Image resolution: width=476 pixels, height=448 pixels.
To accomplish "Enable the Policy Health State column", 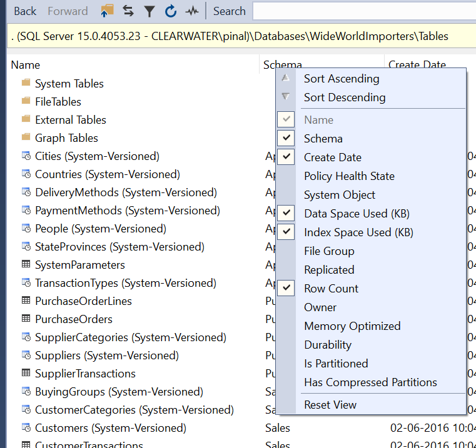I will (349, 176).
